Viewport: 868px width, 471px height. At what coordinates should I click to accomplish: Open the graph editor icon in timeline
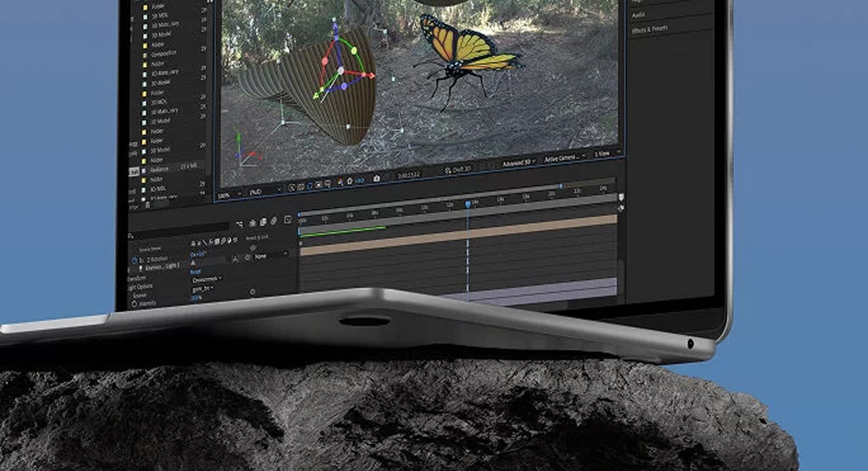pos(288,219)
